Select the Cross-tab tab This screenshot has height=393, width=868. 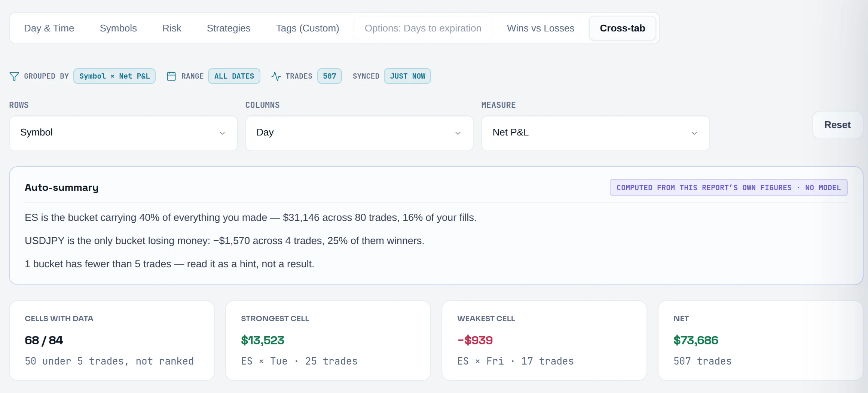point(622,28)
